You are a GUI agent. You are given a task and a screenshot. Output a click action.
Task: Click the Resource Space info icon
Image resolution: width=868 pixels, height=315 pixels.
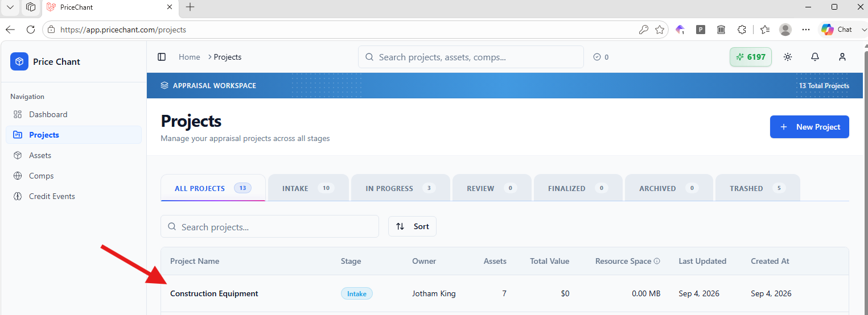(657, 262)
